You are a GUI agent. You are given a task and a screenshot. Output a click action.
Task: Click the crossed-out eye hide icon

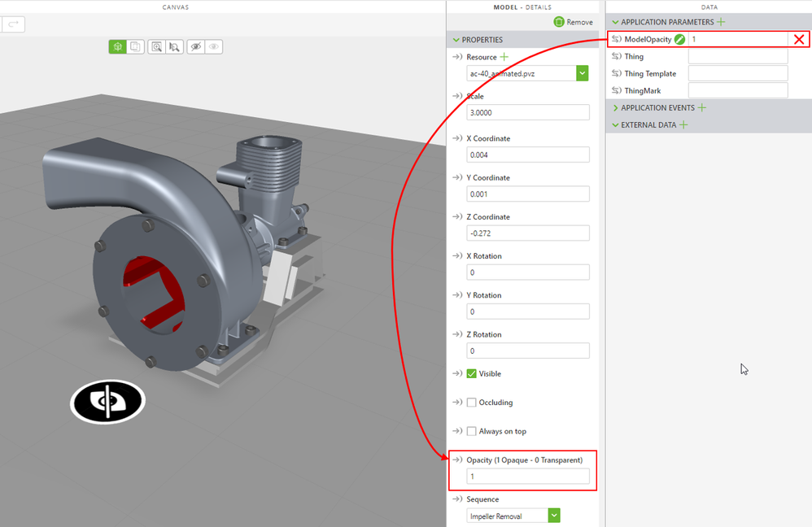click(195, 47)
